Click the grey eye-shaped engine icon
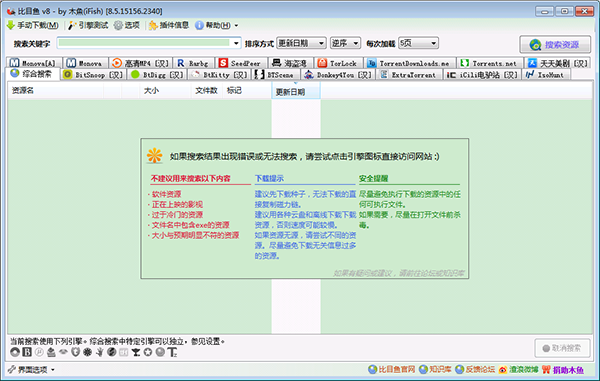The image size is (600, 381). click(64, 352)
